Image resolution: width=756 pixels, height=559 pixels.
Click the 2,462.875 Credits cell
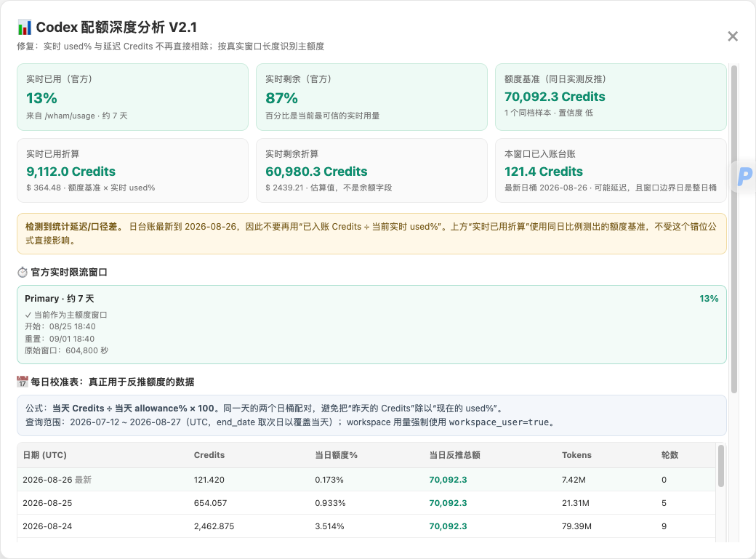pyautogui.click(x=214, y=526)
